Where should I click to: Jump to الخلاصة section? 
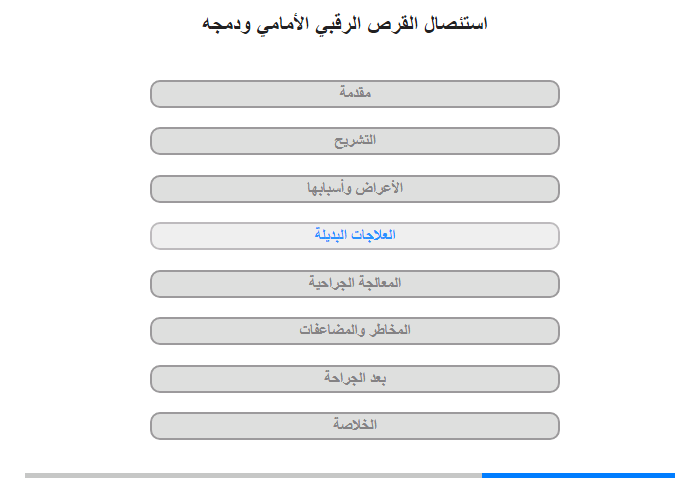(355, 426)
